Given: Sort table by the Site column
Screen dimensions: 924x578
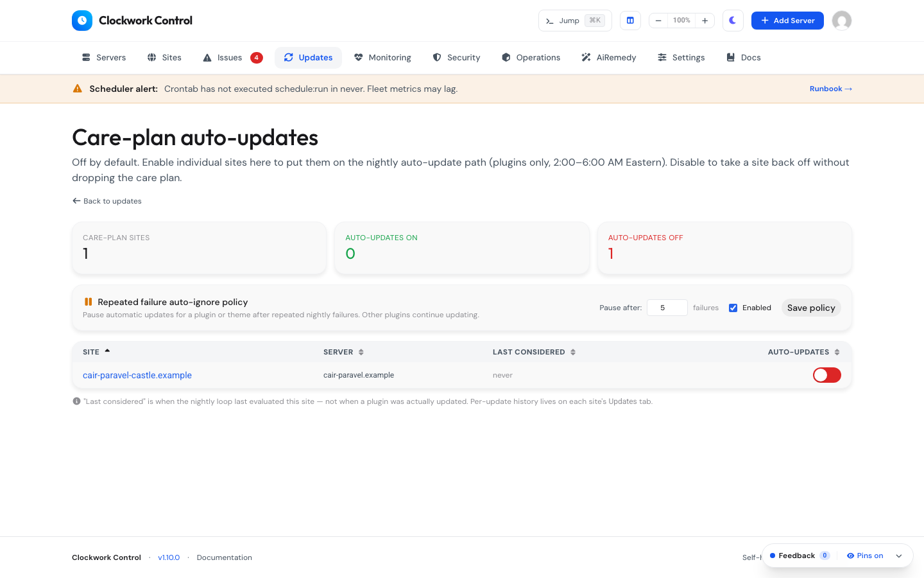Looking at the screenshot, I should [96, 352].
